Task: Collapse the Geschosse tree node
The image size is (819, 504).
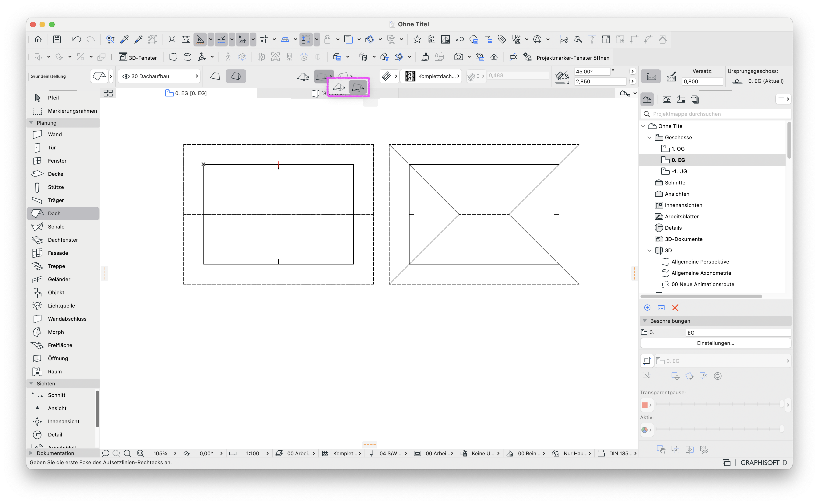Action: tap(649, 137)
